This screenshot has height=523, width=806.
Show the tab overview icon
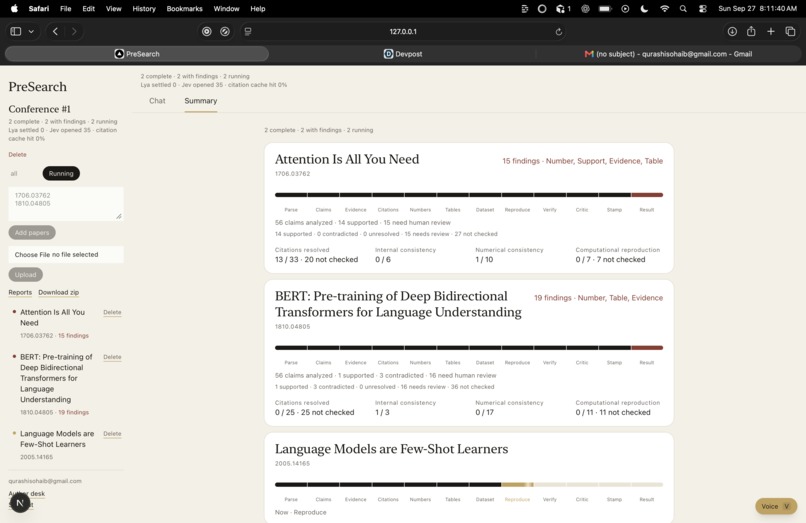click(x=790, y=31)
